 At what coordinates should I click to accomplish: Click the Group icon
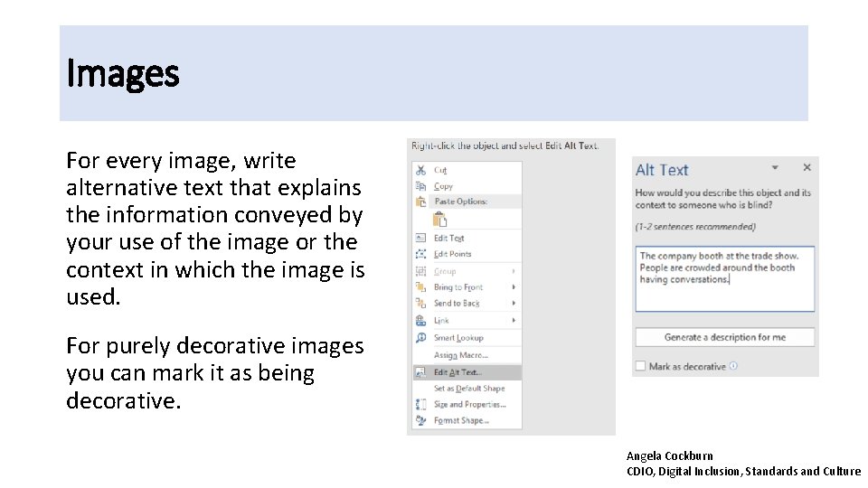pos(421,271)
